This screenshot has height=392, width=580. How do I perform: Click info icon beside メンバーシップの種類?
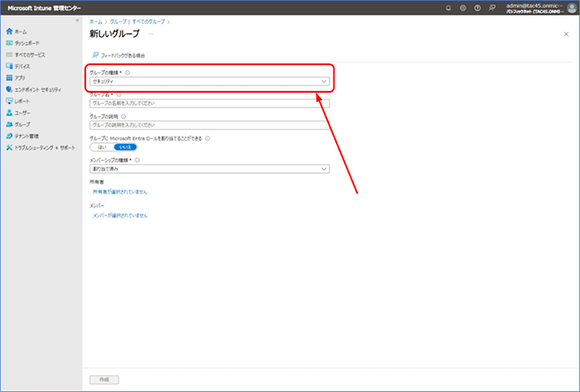[137, 160]
